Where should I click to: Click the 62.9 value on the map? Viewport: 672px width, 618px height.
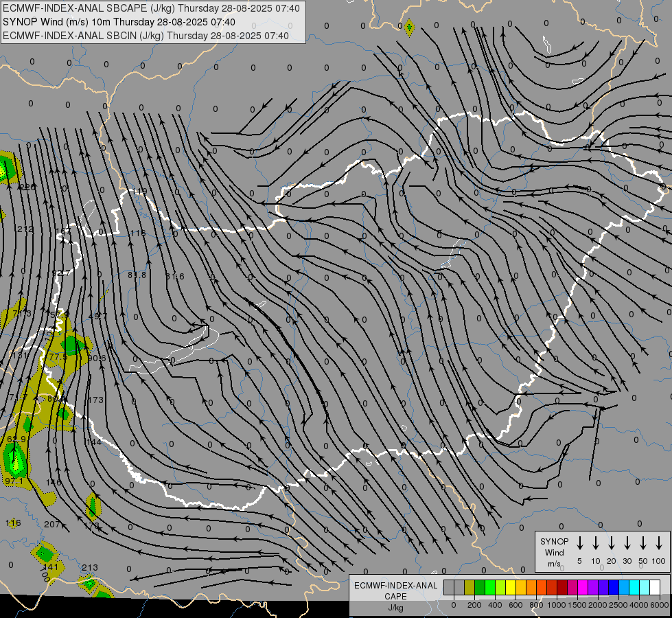[16, 439]
